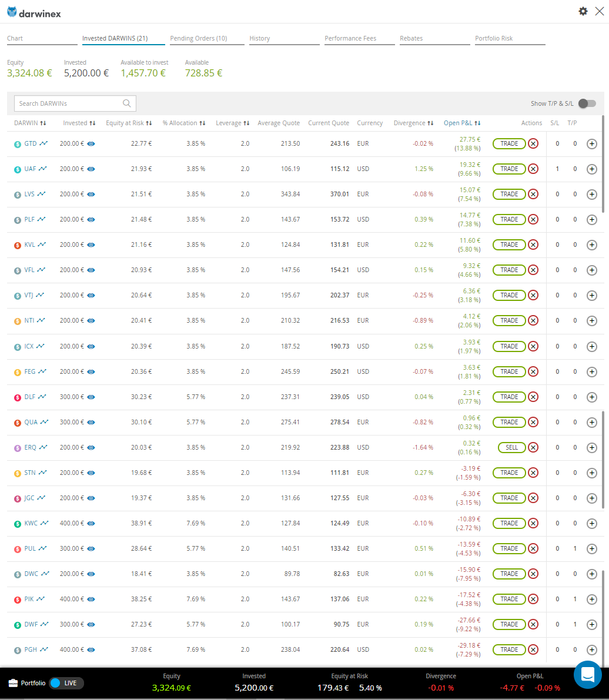609x700 pixels.
Task: Open the GTD chart line icon
Action: click(x=43, y=143)
